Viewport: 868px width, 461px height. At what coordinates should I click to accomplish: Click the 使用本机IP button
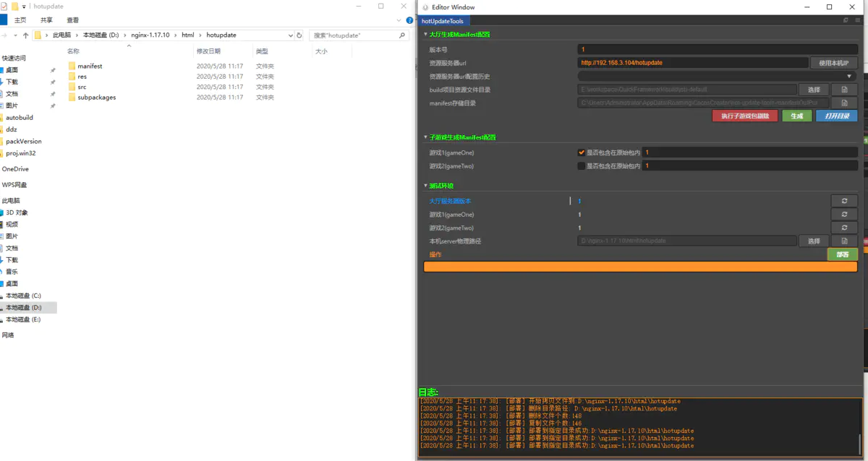coord(833,63)
